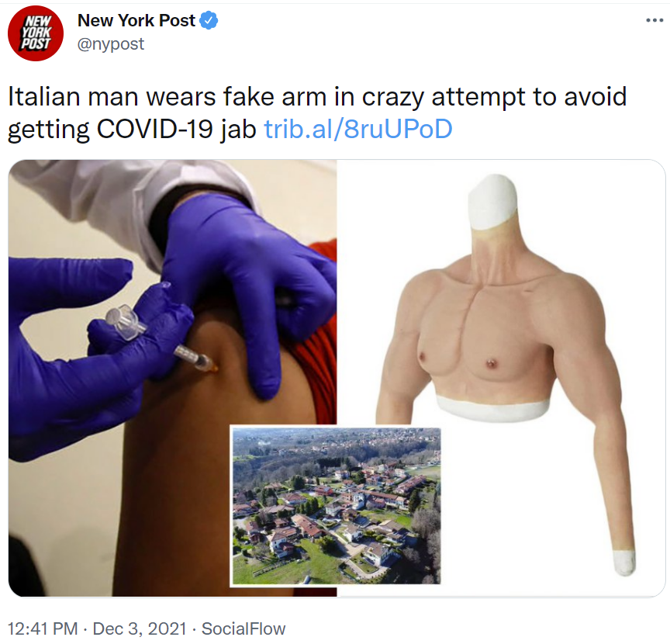The width and height of the screenshot is (670, 644).
Task: Visit the @nypost handle link
Action: pyautogui.click(x=111, y=44)
